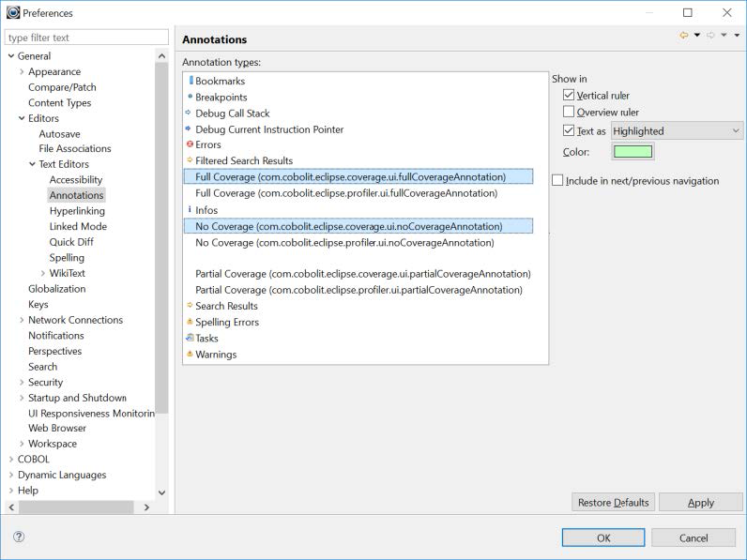Open the preferences view menu arrow

click(x=737, y=36)
